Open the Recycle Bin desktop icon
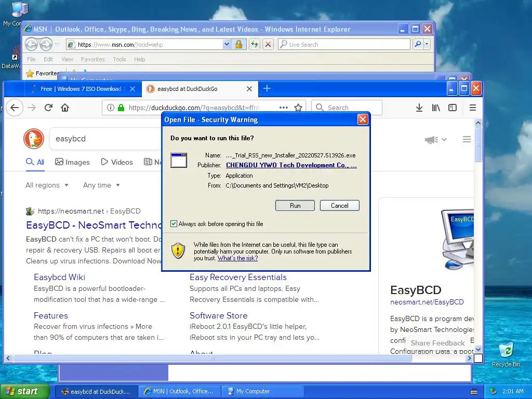The width and height of the screenshot is (532, 399). [506, 354]
